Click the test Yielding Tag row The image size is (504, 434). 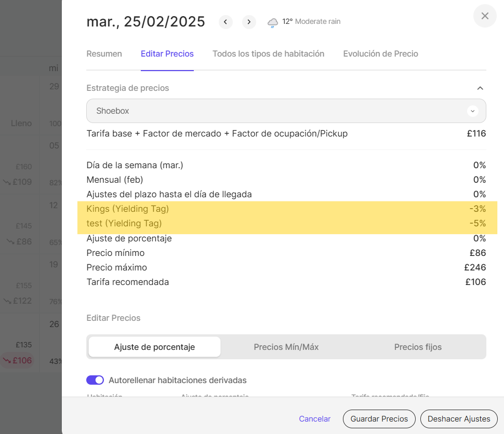click(x=286, y=224)
